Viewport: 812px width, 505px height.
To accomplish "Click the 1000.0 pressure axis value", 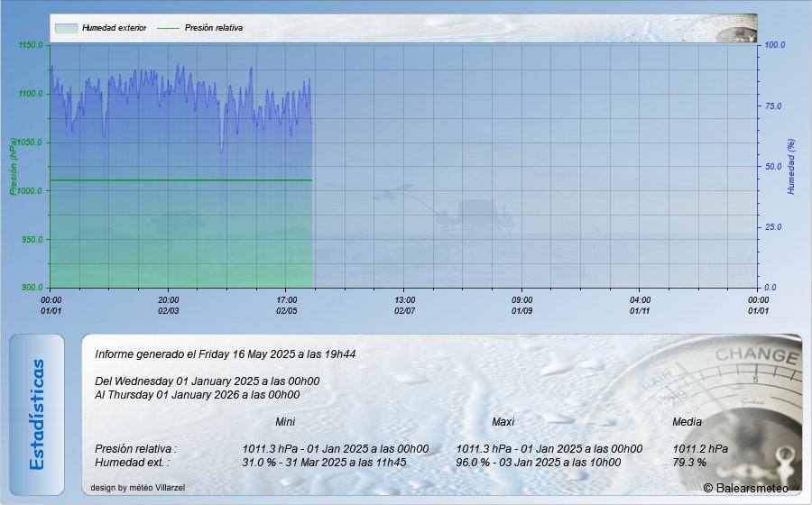I will click(31, 191).
